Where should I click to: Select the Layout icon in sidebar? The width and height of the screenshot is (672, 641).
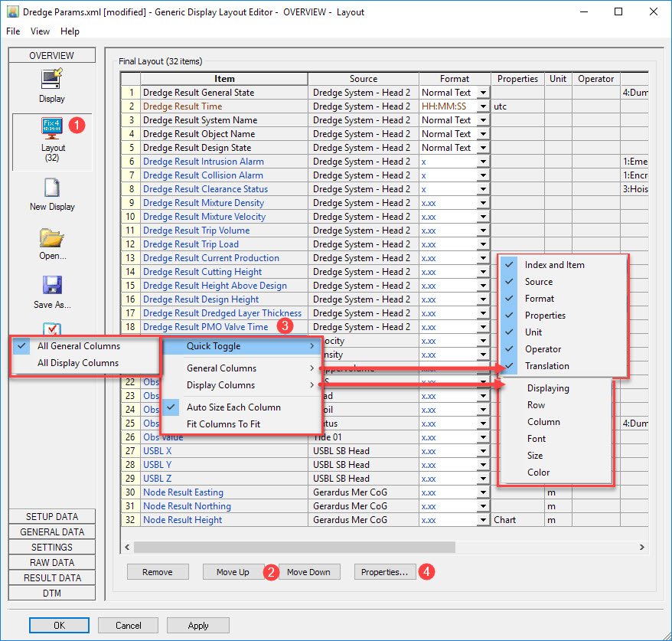click(x=53, y=126)
